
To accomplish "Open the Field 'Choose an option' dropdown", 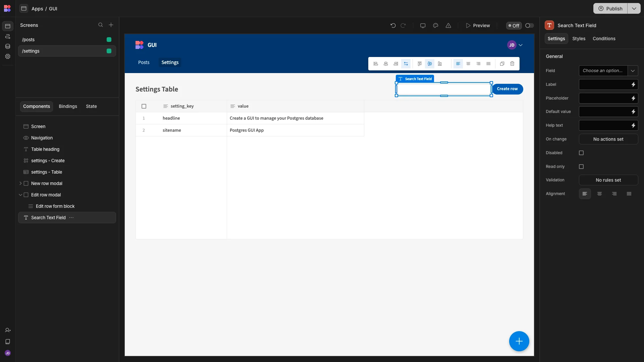I will click(608, 71).
